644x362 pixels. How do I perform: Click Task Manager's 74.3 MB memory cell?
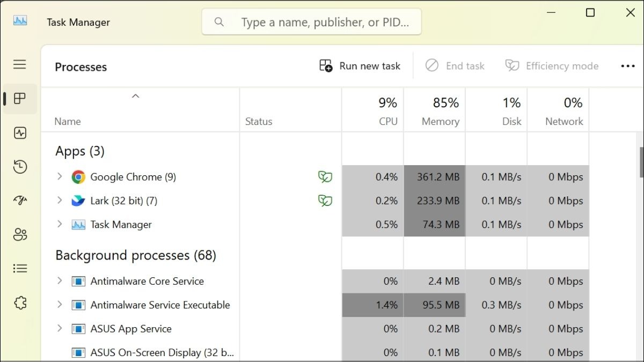(435, 225)
